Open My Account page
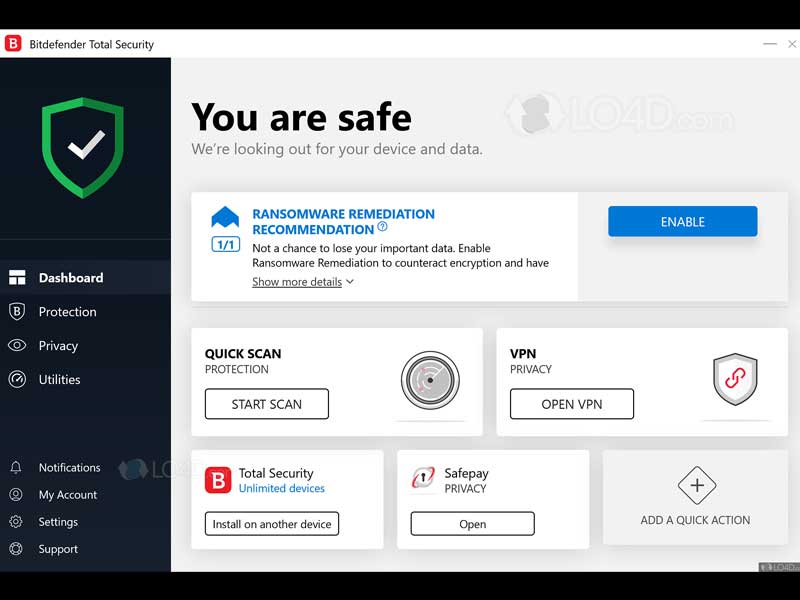Viewport: 800px width, 600px height. coord(67,495)
